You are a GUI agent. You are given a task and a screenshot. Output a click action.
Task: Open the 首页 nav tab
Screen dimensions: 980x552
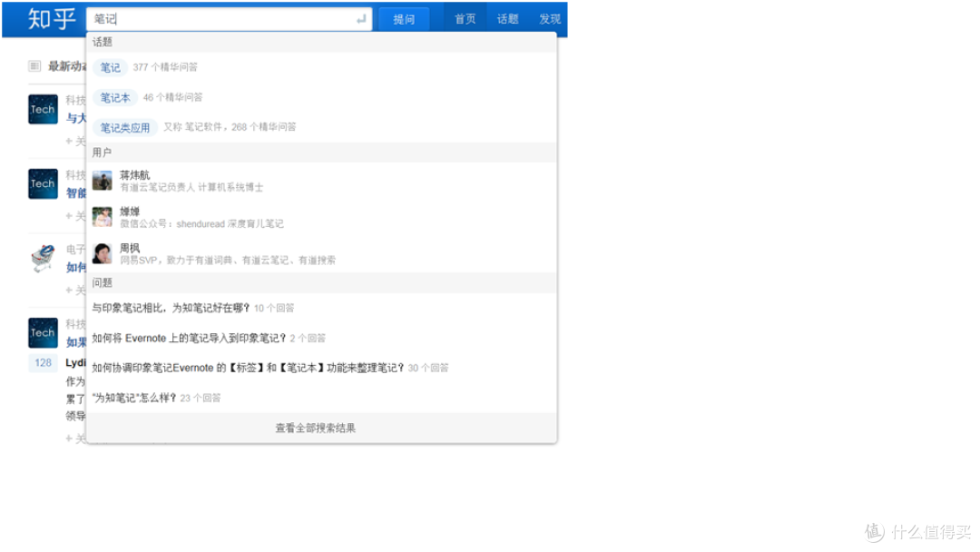point(465,19)
